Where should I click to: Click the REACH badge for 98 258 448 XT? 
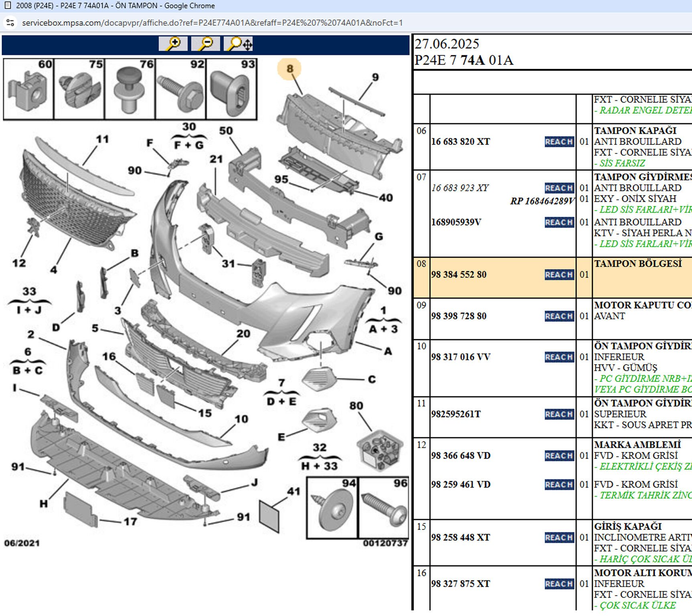coord(559,537)
